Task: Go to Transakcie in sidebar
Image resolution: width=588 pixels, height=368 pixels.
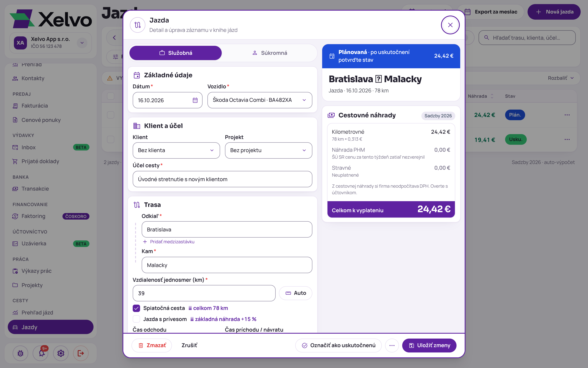Action: pyautogui.click(x=51, y=189)
